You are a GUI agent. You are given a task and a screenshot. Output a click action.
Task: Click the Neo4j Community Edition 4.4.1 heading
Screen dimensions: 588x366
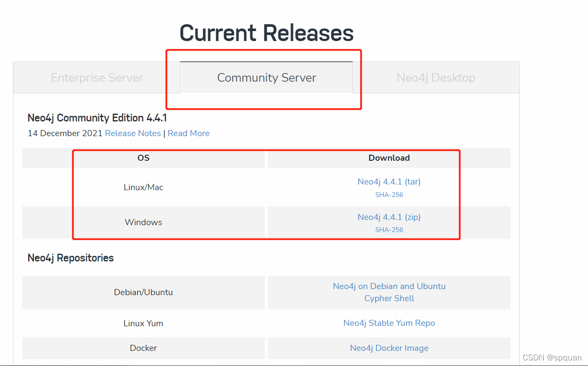click(x=97, y=118)
